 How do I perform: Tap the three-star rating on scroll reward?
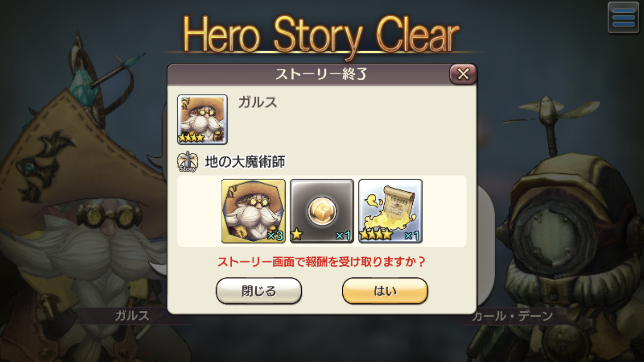point(377,236)
